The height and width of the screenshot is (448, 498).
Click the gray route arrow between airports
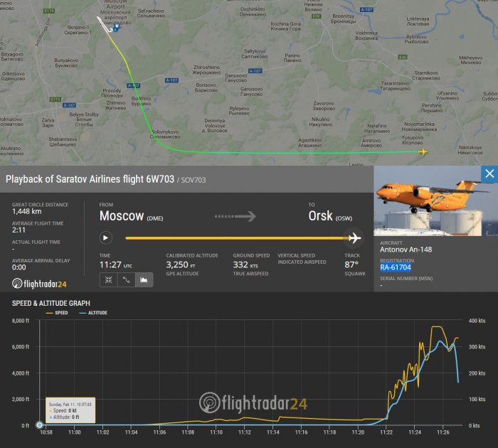click(235, 216)
